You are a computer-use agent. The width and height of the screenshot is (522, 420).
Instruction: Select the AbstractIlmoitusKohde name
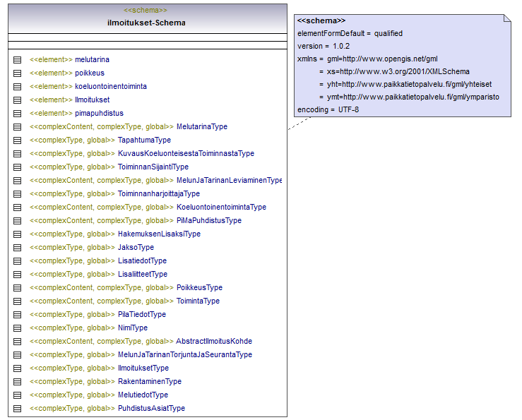pyautogui.click(x=214, y=341)
